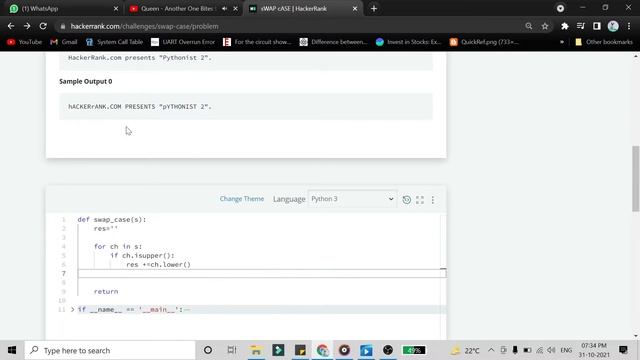The width and height of the screenshot is (640, 360).
Task: Mute the Queen YouTube tab audio icon
Action: click(224, 9)
